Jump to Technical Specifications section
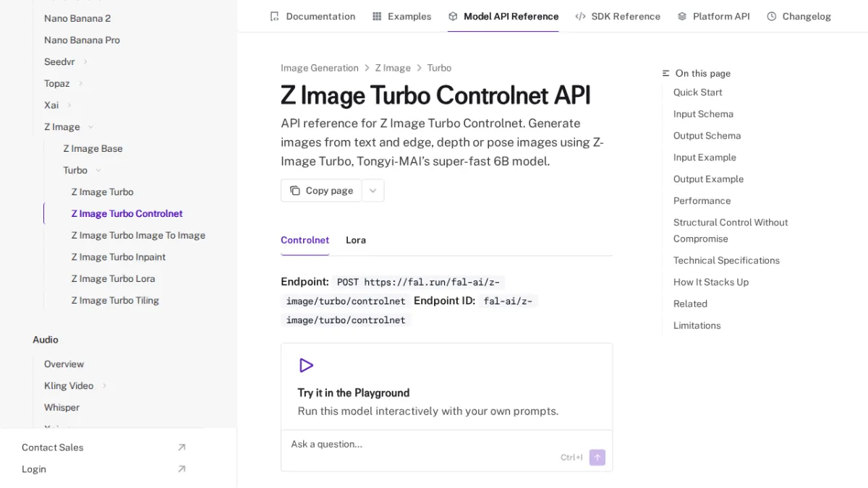The image size is (868, 488). click(x=726, y=260)
